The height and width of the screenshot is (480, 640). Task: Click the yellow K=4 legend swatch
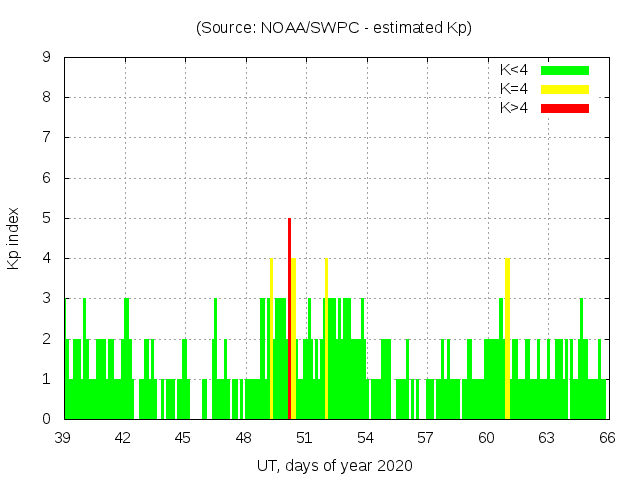click(565, 89)
